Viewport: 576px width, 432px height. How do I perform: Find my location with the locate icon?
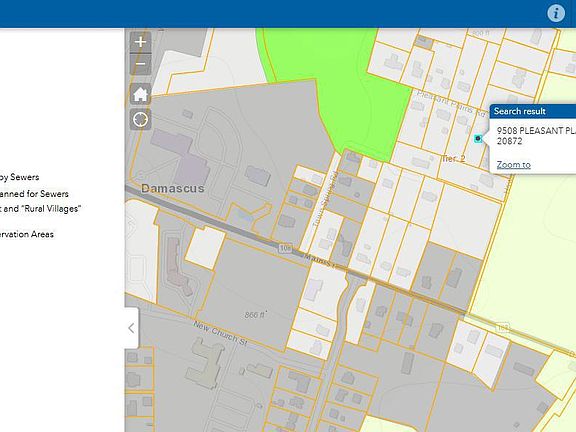(140, 119)
